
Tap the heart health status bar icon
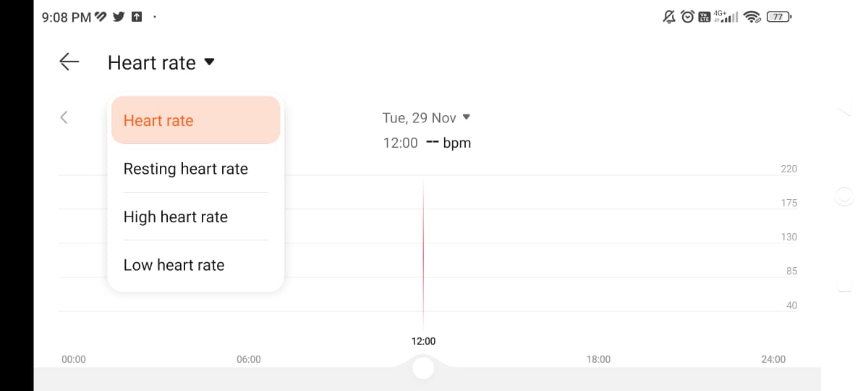(101, 17)
